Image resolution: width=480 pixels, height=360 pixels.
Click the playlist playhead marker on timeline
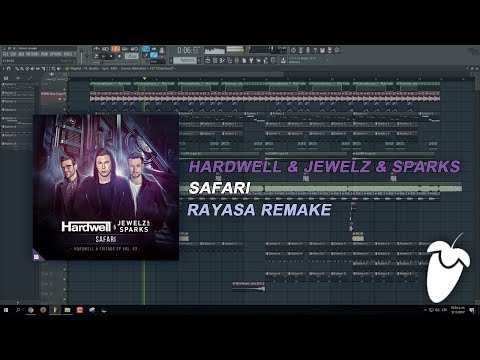pyautogui.click(x=144, y=78)
